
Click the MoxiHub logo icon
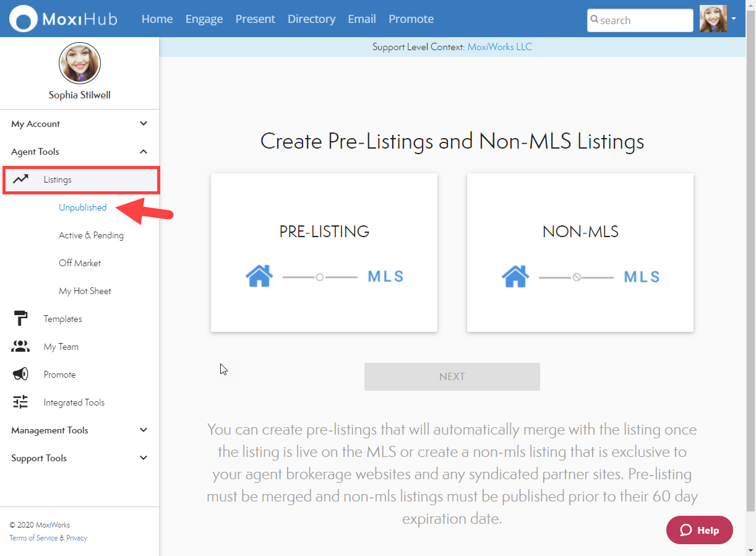click(24, 19)
